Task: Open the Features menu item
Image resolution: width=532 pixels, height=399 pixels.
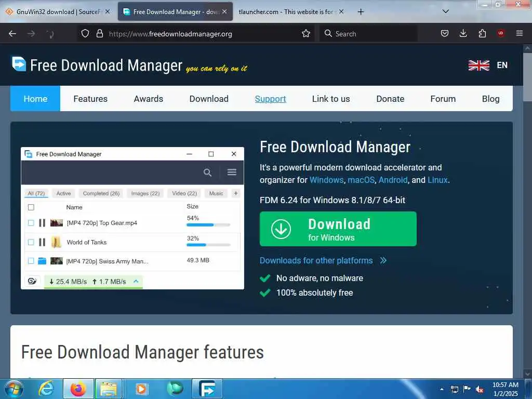Action: click(x=90, y=99)
